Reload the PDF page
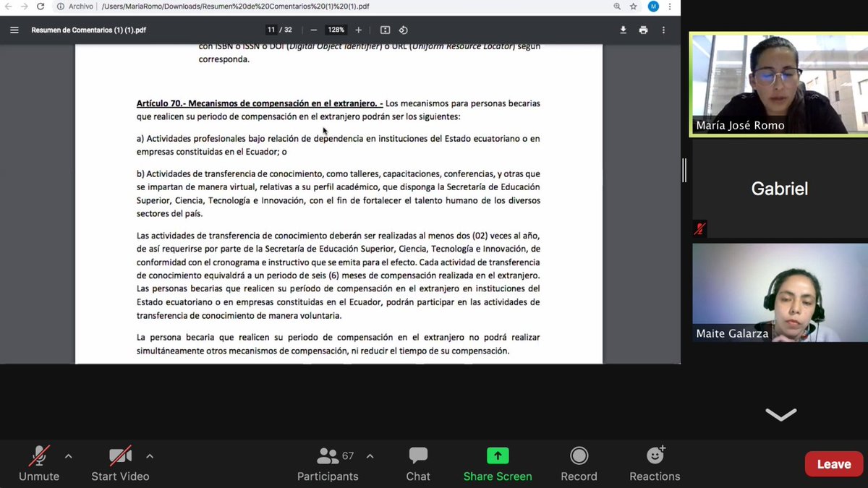Screen dimensions: 868x488 (41, 7)
